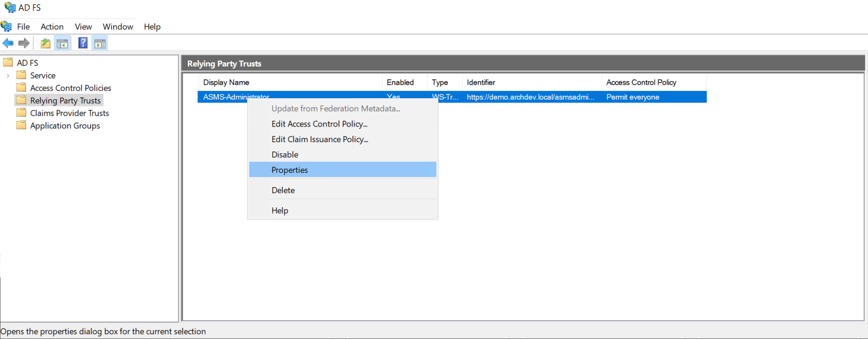
Task: Click the blue Help question mark icon
Action: (x=83, y=43)
